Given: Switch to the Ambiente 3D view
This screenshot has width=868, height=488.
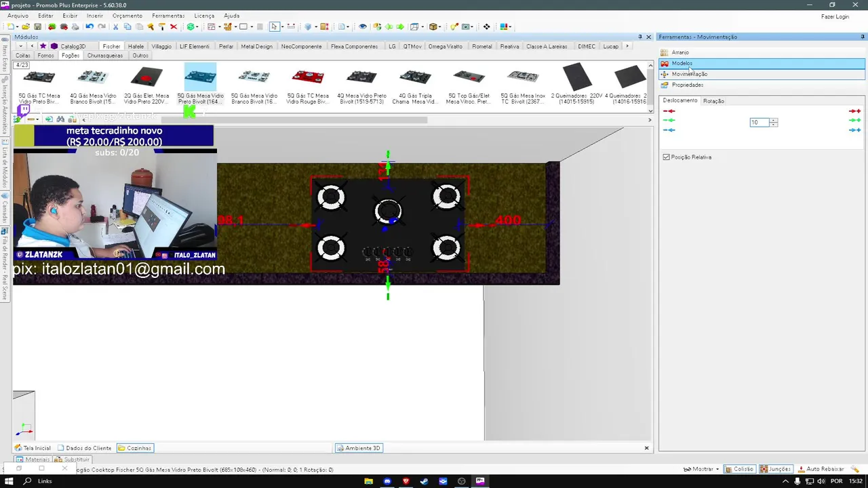Looking at the screenshot, I should (x=359, y=448).
